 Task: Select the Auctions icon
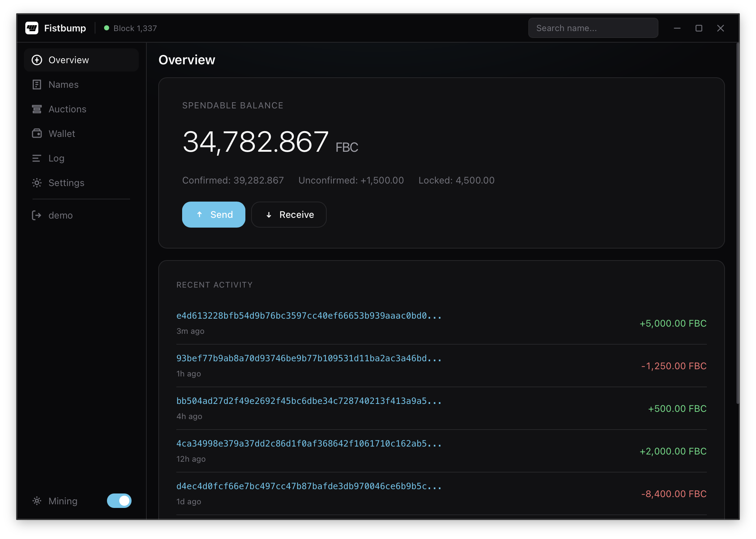36,109
